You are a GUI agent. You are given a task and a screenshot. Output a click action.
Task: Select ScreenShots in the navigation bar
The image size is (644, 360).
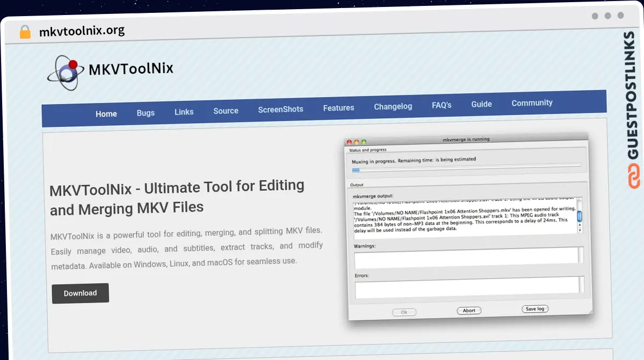280,109
